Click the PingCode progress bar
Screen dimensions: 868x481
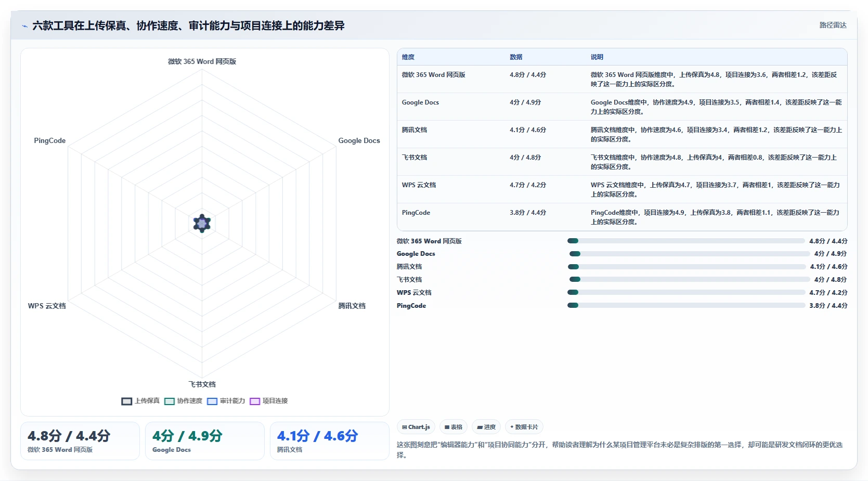coord(686,305)
